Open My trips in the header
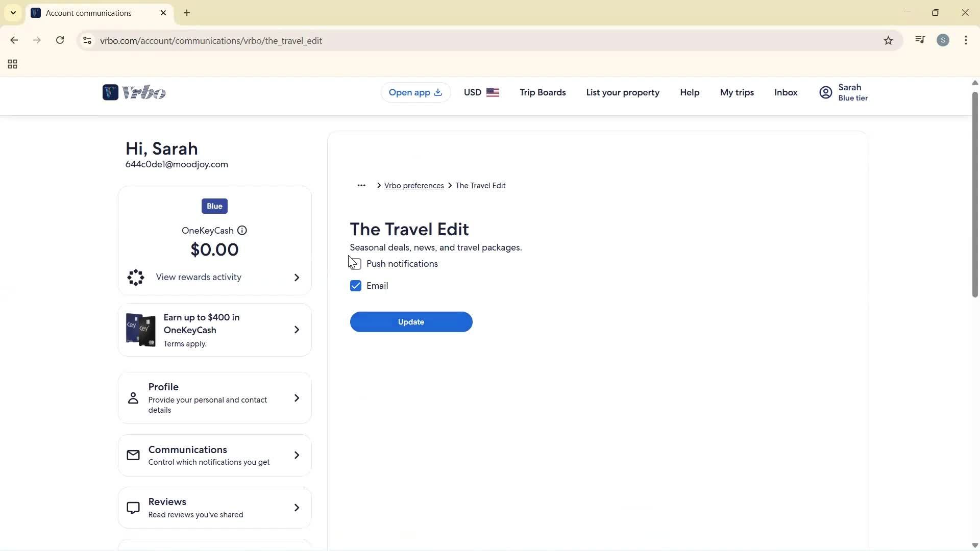Image resolution: width=980 pixels, height=551 pixels. [x=737, y=92]
